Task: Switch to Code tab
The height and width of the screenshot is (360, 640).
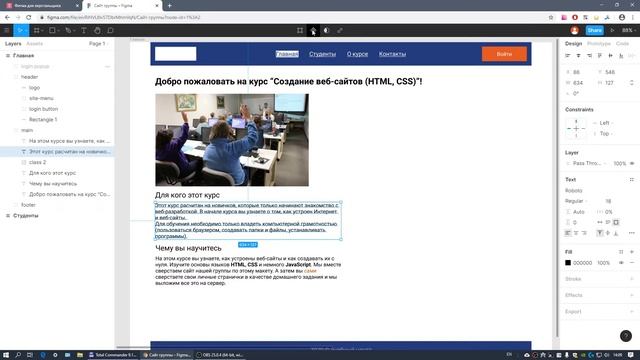Action: [x=622, y=44]
